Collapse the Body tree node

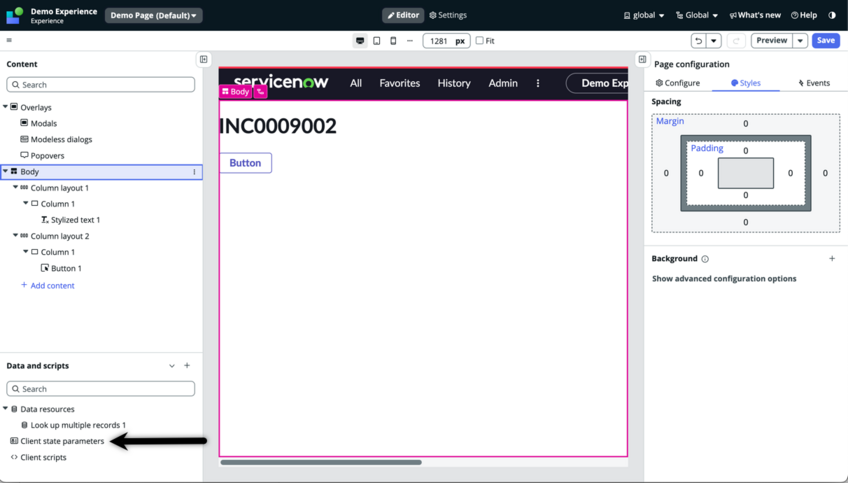click(x=5, y=171)
